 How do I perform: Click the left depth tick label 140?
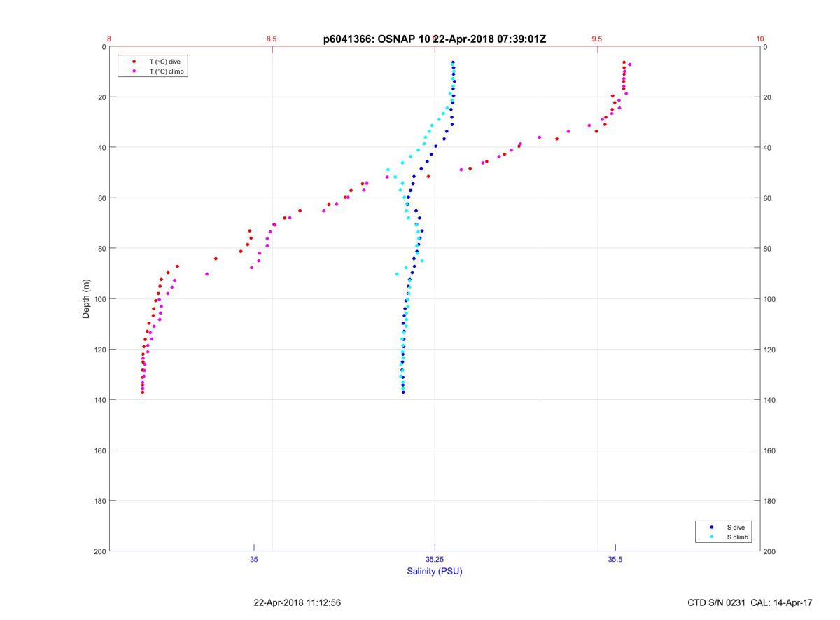[99, 400]
